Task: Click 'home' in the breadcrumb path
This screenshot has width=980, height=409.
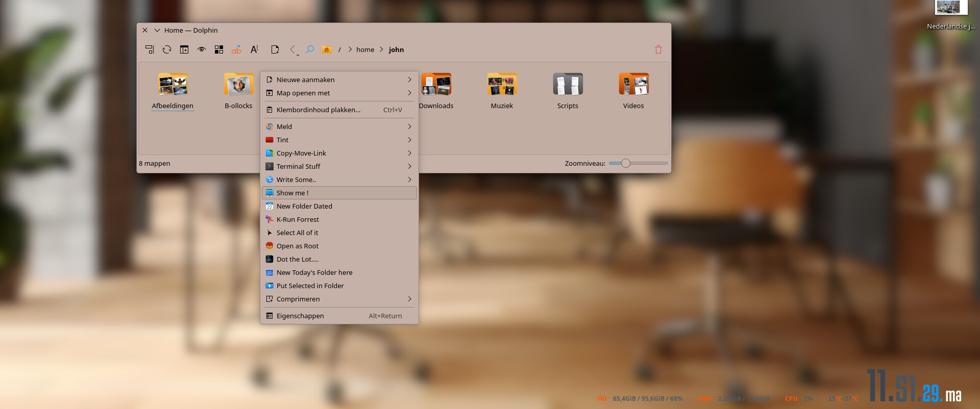Action: [365, 49]
